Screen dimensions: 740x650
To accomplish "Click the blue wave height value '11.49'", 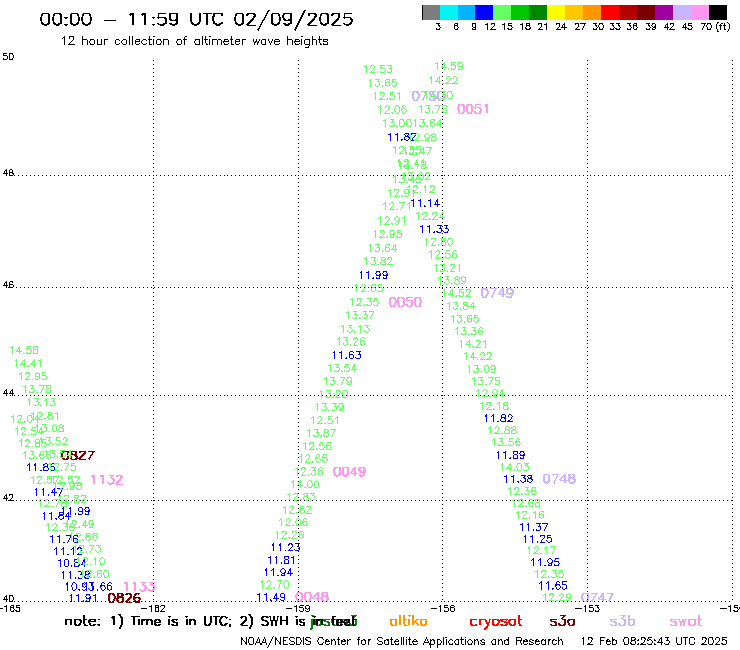I will [271, 598].
